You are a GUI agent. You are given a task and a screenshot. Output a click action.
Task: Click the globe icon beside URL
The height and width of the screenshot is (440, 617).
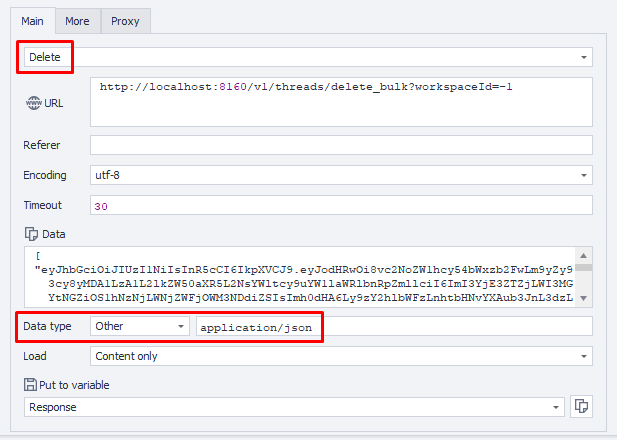click(x=32, y=104)
